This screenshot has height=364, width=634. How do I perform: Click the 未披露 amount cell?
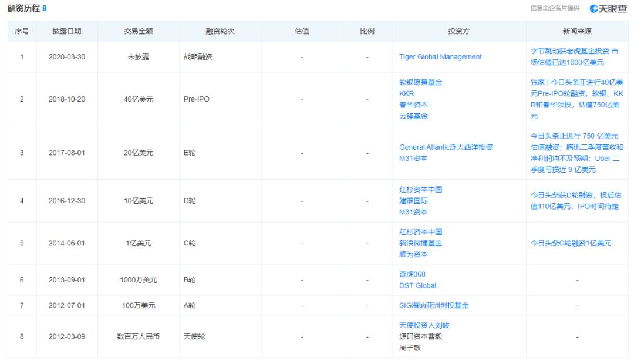(x=139, y=57)
